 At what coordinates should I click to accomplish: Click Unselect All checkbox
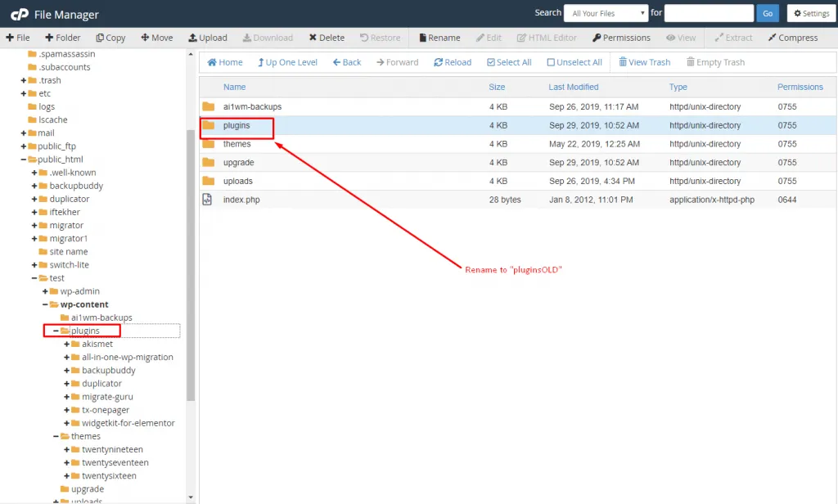(x=574, y=62)
